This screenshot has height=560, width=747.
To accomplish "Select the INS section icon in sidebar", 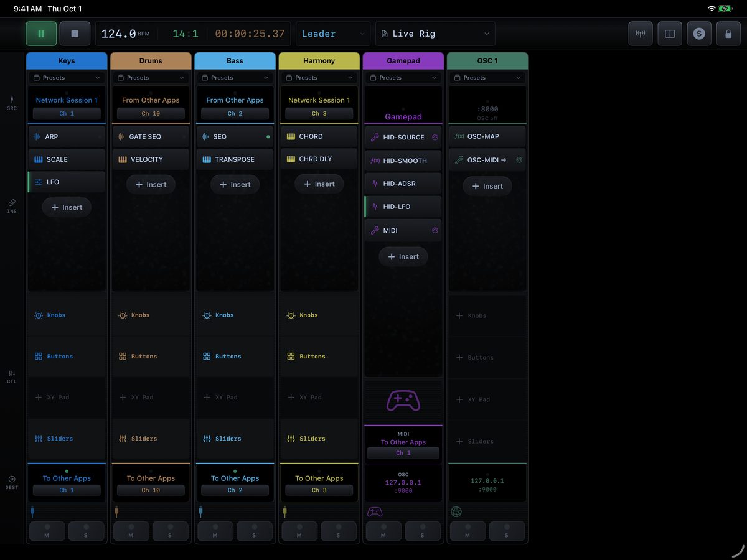I will click(x=12, y=206).
